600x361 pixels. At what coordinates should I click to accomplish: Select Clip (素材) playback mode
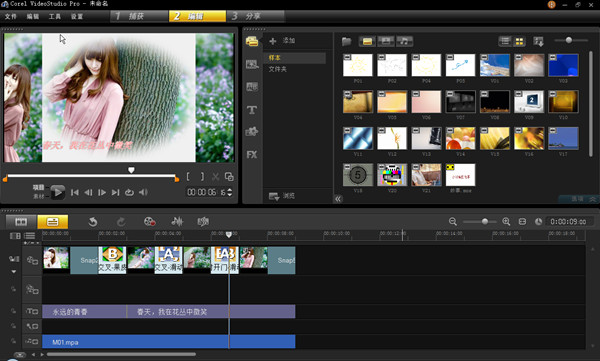38,196
